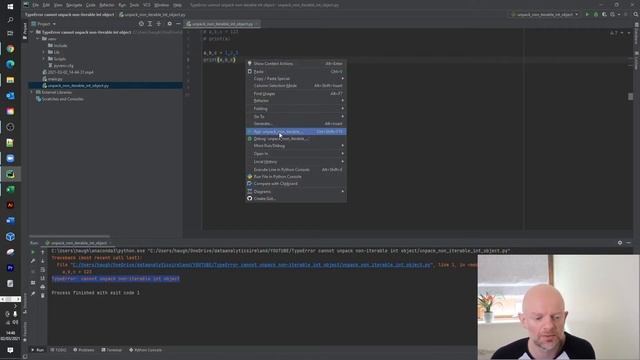Hide the Project panel with minus icon
The height and width of the screenshot is (360, 640).
[178, 24]
